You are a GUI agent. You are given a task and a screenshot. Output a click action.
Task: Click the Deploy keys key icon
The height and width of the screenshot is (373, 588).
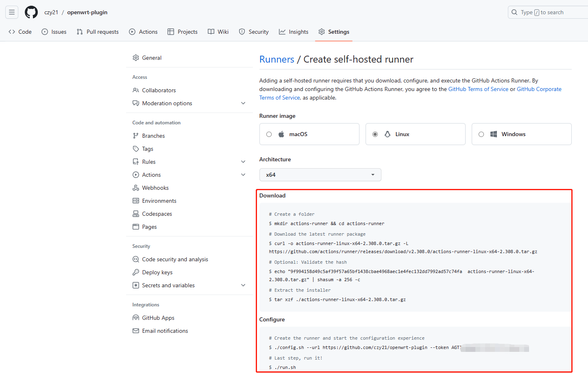point(136,272)
